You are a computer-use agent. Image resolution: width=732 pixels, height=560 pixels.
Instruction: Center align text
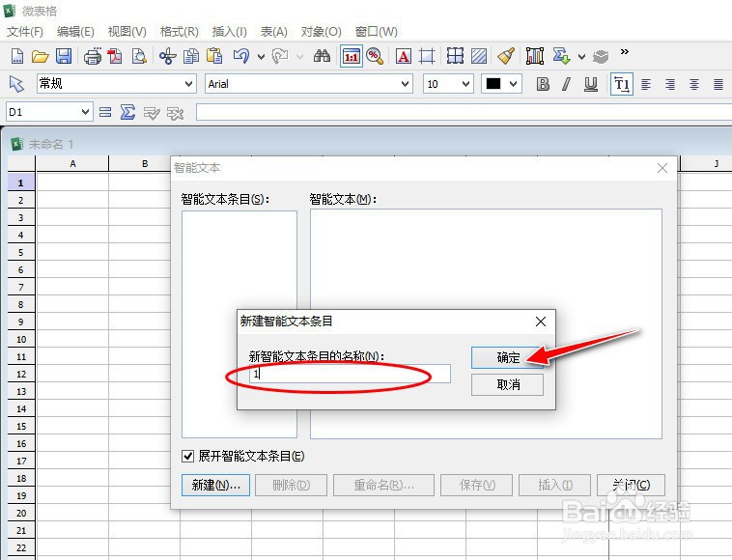tap(694, 84)
